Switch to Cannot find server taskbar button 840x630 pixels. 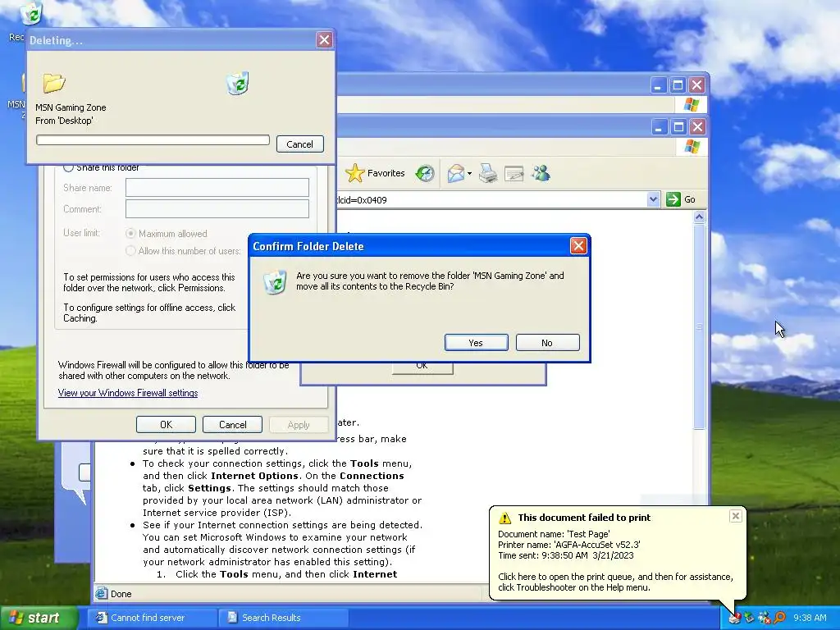coord(153,618)
